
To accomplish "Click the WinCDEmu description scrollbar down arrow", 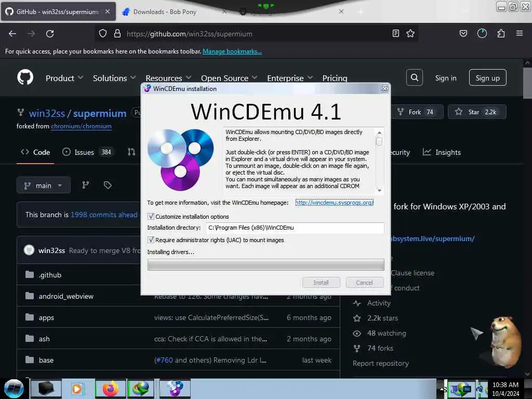I will point(379,190).
